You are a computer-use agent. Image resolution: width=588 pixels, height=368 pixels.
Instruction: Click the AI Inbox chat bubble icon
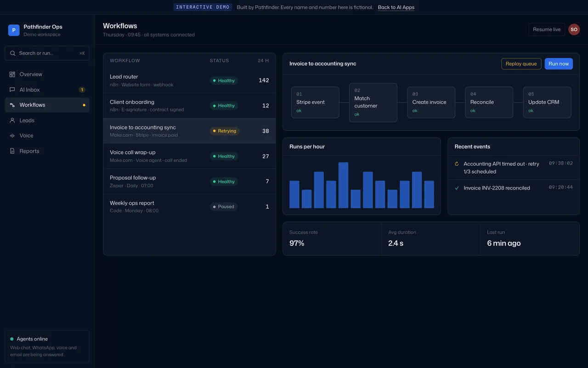click(12, 90)
